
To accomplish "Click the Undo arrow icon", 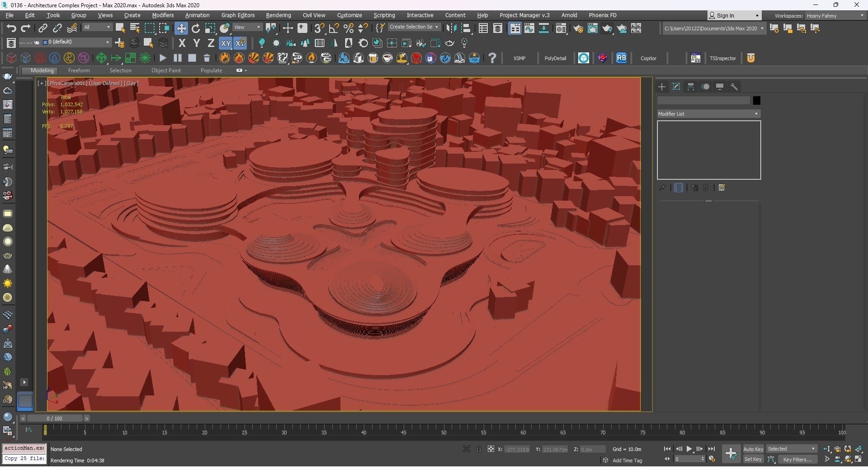I will pyautogui.click(x=11, y=28).
